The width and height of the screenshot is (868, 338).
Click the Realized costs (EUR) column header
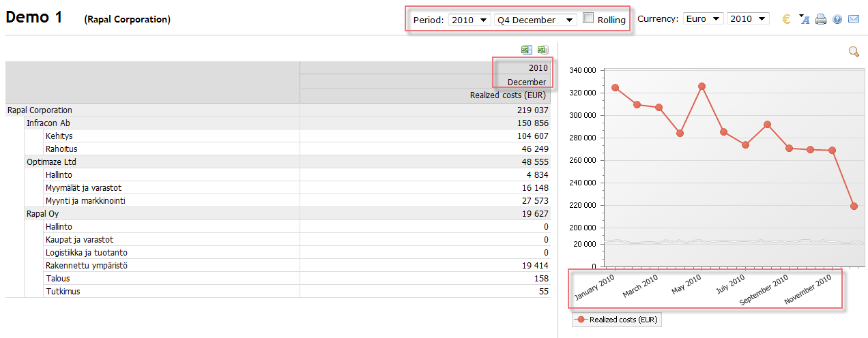[x=508, y=95]
